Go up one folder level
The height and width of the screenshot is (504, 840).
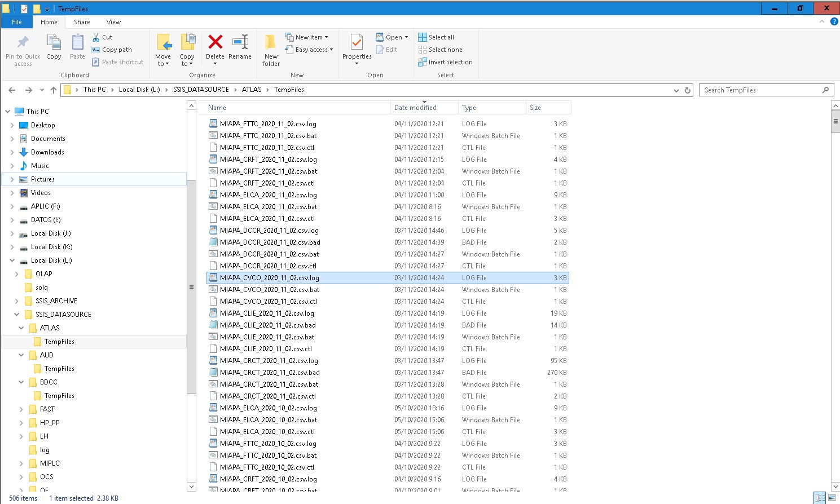[x=54, y=90]
